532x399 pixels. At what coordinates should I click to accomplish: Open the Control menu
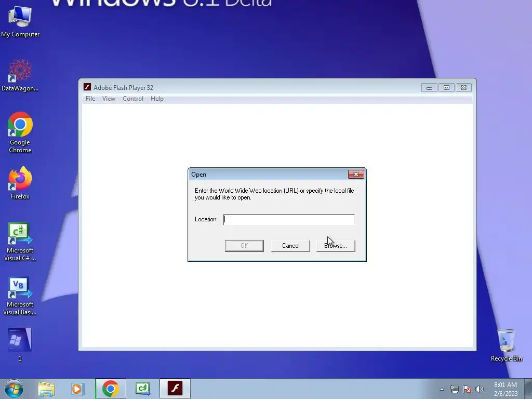pyautogui.click(x=132, y=99)
